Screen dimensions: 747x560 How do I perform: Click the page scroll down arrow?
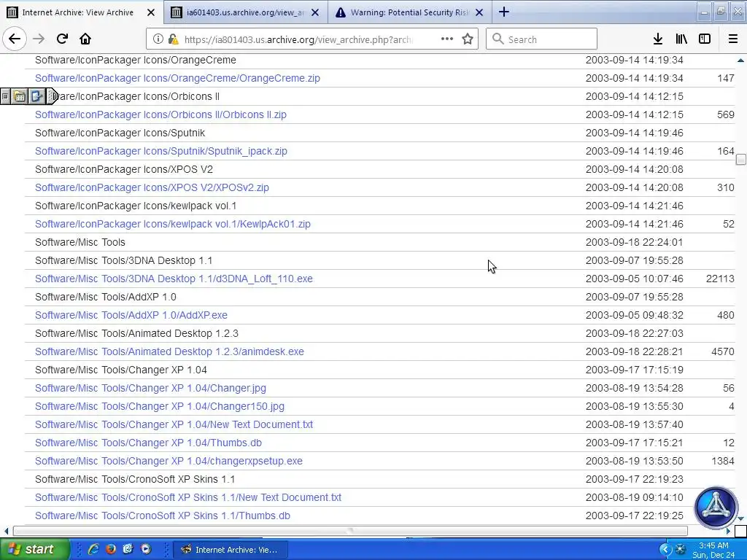click(741, 518)
